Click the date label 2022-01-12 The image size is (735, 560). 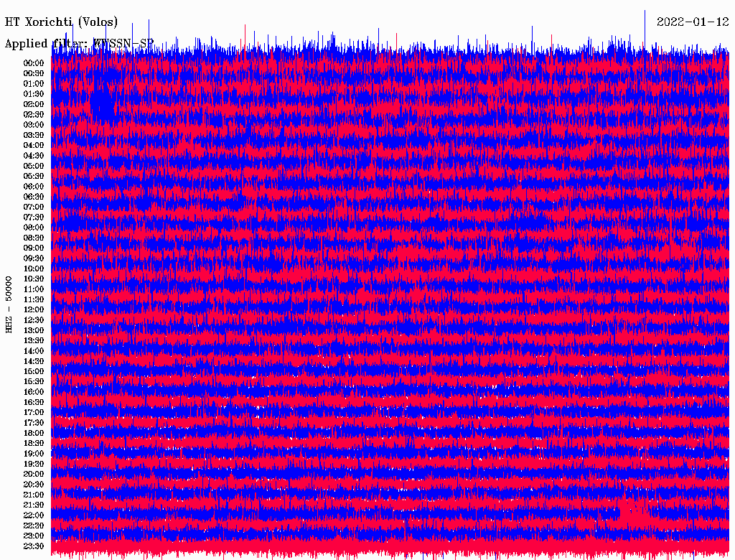[693, 22]
